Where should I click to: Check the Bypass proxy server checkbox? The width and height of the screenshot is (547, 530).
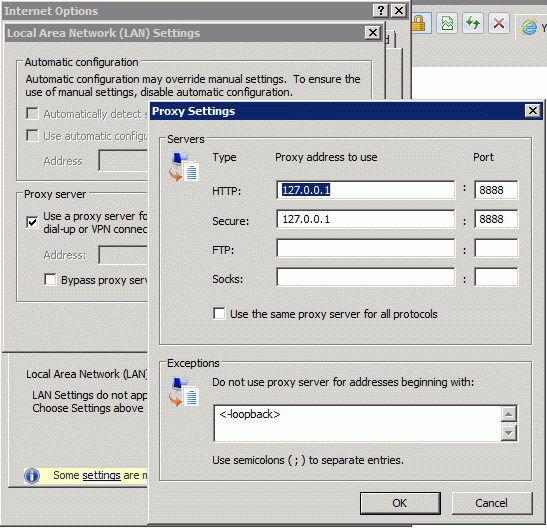tap(50, 280)
